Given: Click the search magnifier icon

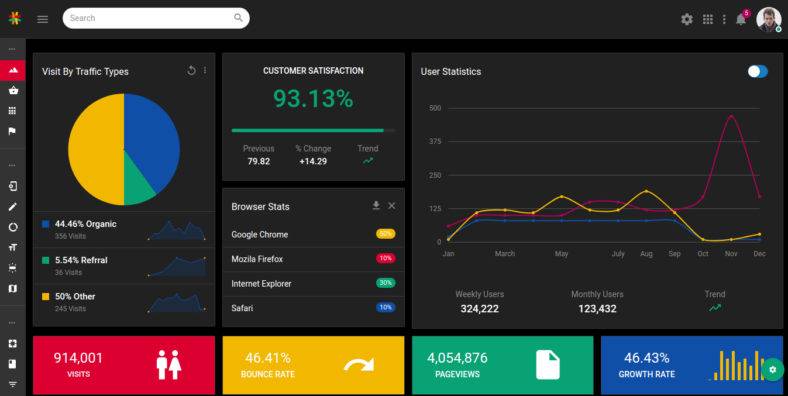Looking at the screenshot, I should pos(238,18).
